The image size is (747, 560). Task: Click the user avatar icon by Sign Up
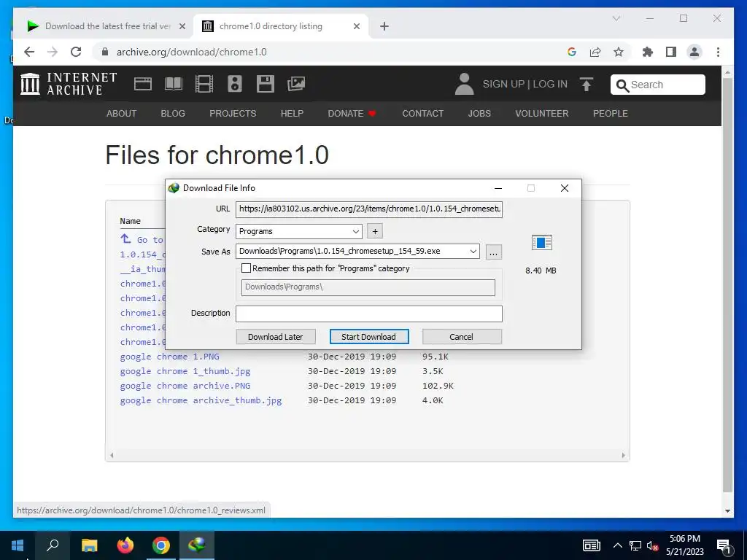point(464,85)
